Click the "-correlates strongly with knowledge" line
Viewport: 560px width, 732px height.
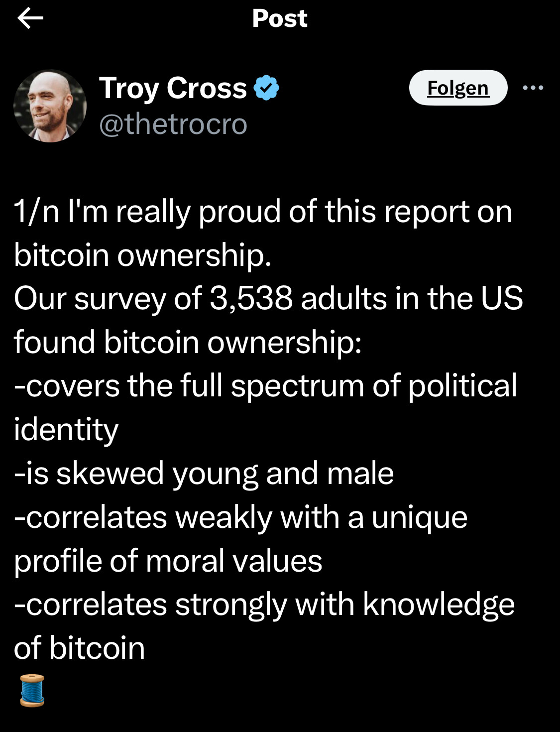264,605
